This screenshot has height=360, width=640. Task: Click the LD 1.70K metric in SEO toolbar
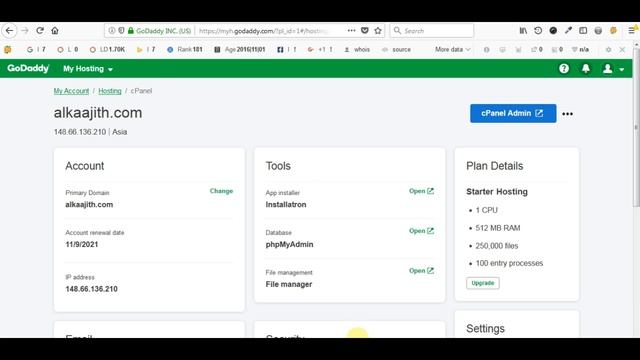pos(107,49)
